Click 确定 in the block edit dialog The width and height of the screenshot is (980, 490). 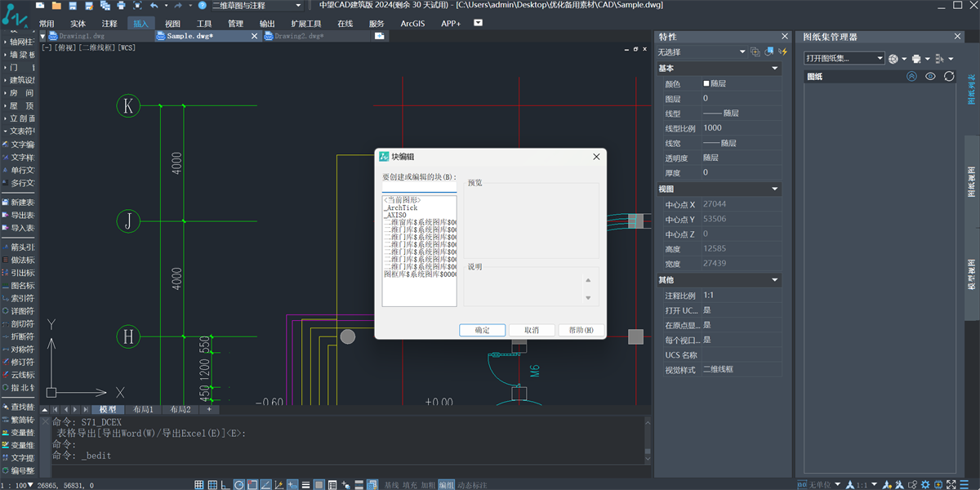pyautogui.click(x=482, y=330)
